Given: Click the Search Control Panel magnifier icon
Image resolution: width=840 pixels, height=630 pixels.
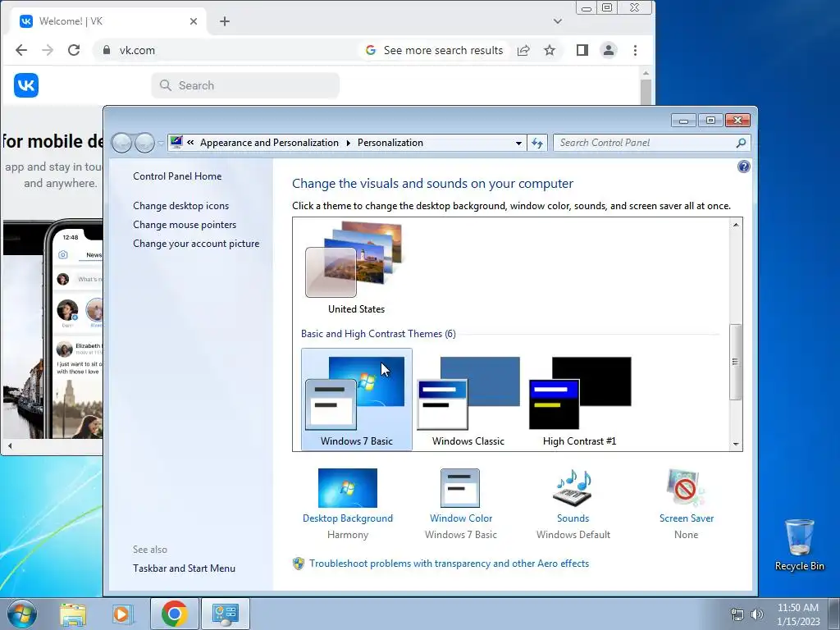Looking at the screenshot, I should (x=741, y=143).
